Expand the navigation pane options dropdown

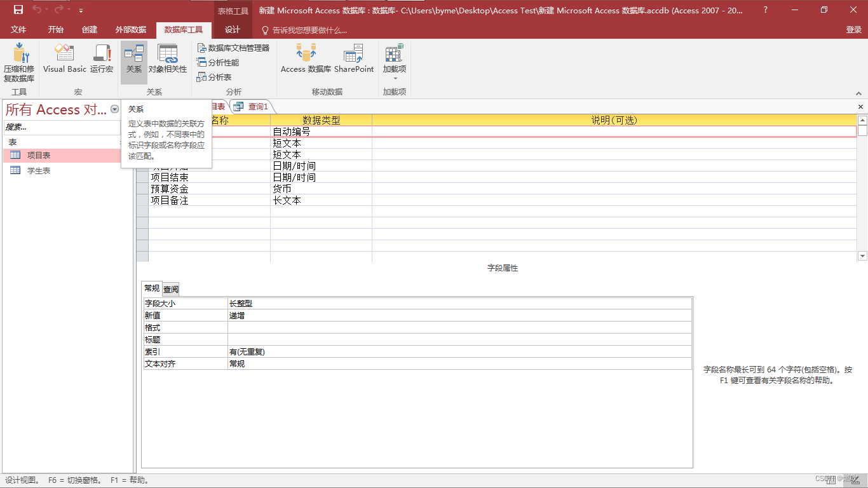tap(114, 109)
